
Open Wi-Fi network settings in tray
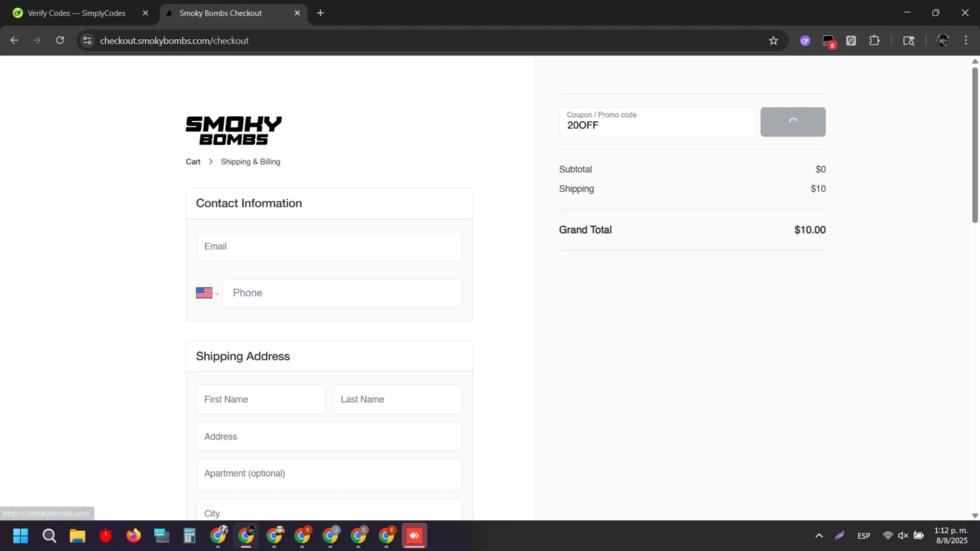(888, 536)
